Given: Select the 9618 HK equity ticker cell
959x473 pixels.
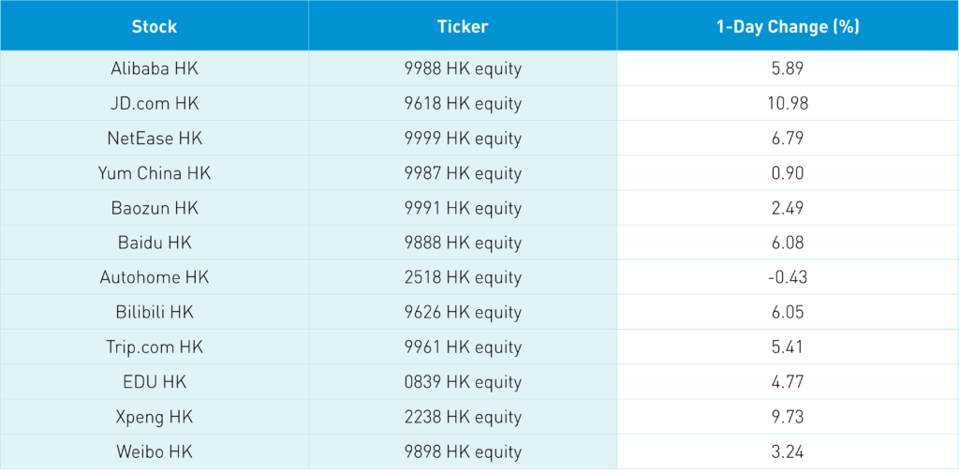Looking at the screenshot, I should point(462,104).
